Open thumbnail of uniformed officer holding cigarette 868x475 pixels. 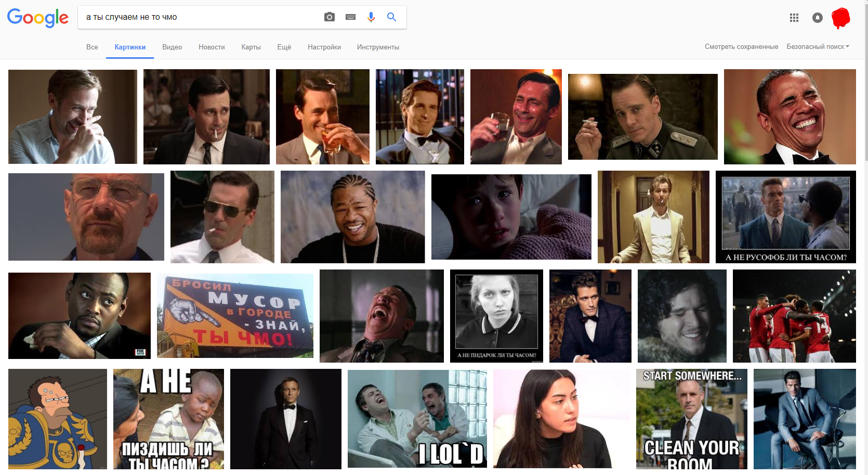pos(643,117)
